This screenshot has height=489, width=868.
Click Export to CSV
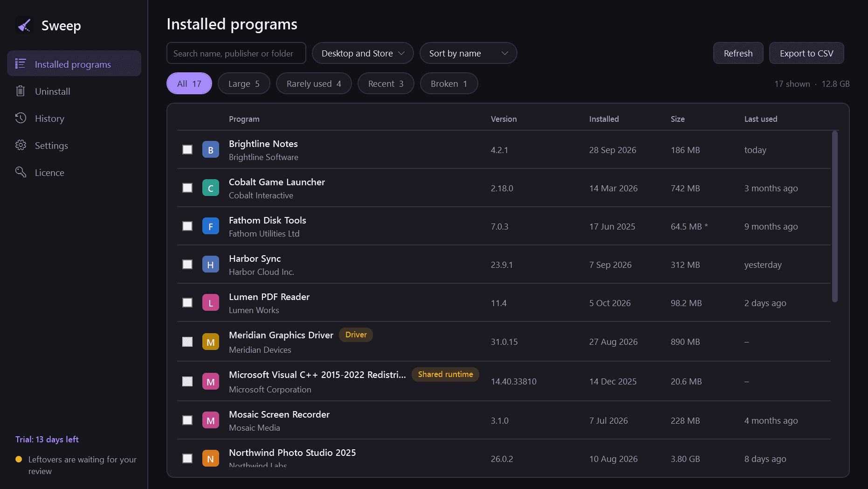click(806, 53)
